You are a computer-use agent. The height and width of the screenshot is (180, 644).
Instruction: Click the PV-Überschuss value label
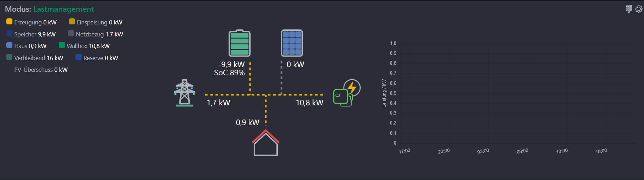[x=41, y=70]
